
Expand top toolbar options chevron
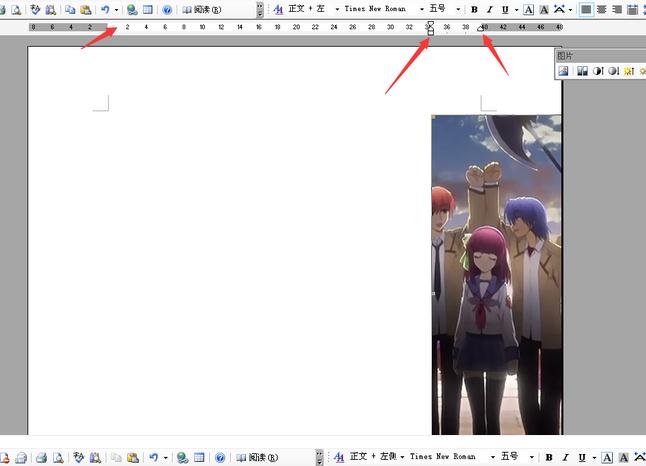point(260,9)
